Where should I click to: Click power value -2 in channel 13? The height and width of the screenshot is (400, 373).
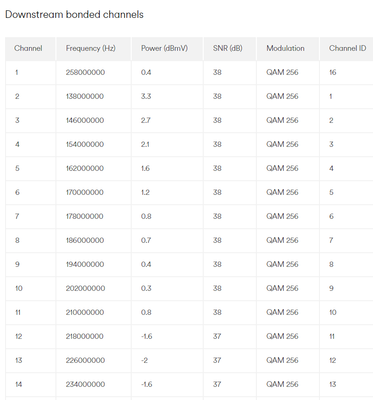[144, 360]
